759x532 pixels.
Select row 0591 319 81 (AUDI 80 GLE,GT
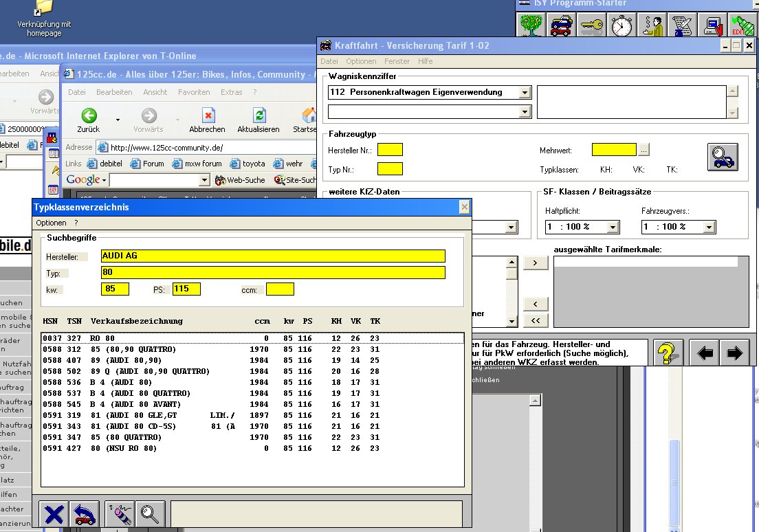pyautogui.click(x=253, y=415)
